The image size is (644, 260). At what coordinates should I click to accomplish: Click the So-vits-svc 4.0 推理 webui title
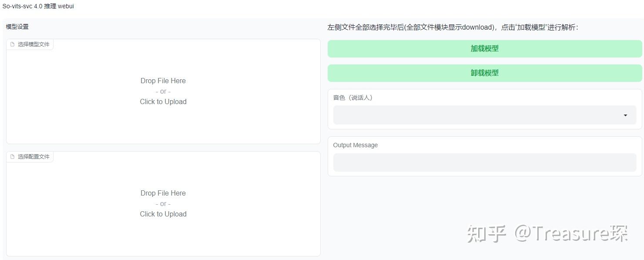pos(39,6)
